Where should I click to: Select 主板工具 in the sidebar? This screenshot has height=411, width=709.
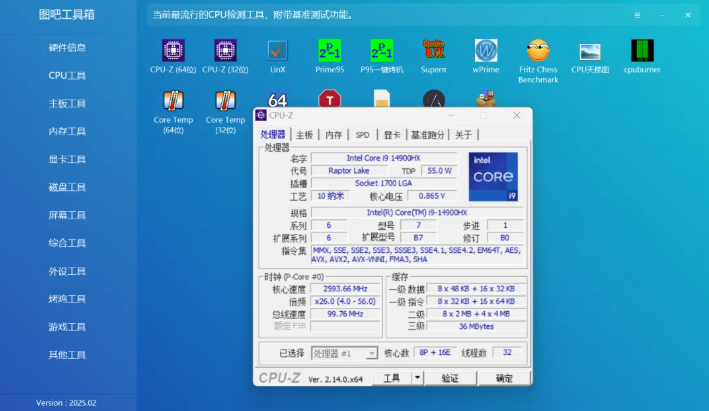point(67,104)
